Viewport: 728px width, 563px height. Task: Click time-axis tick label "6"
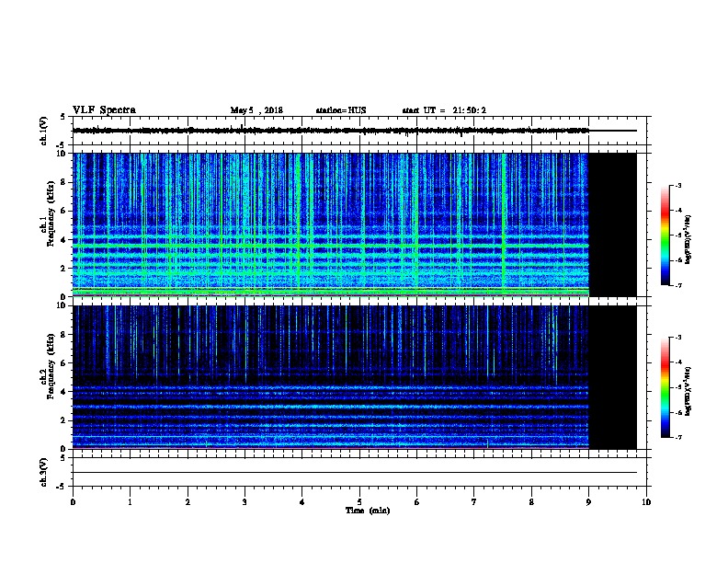coord(417,501)
